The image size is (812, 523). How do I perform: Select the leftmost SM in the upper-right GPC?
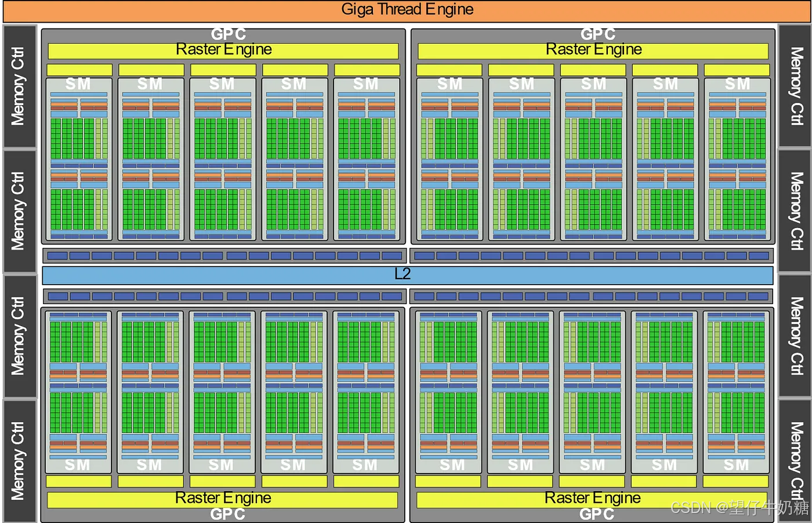(x=449, y=158)
